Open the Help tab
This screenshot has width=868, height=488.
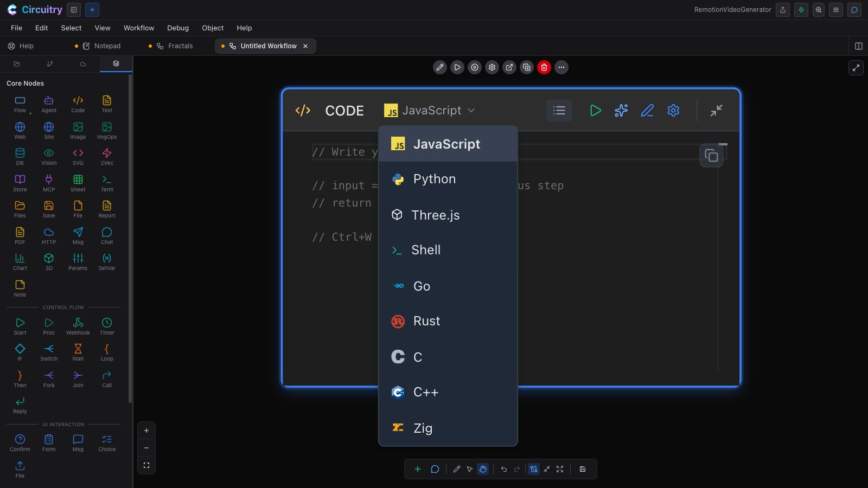pos(21,46)
